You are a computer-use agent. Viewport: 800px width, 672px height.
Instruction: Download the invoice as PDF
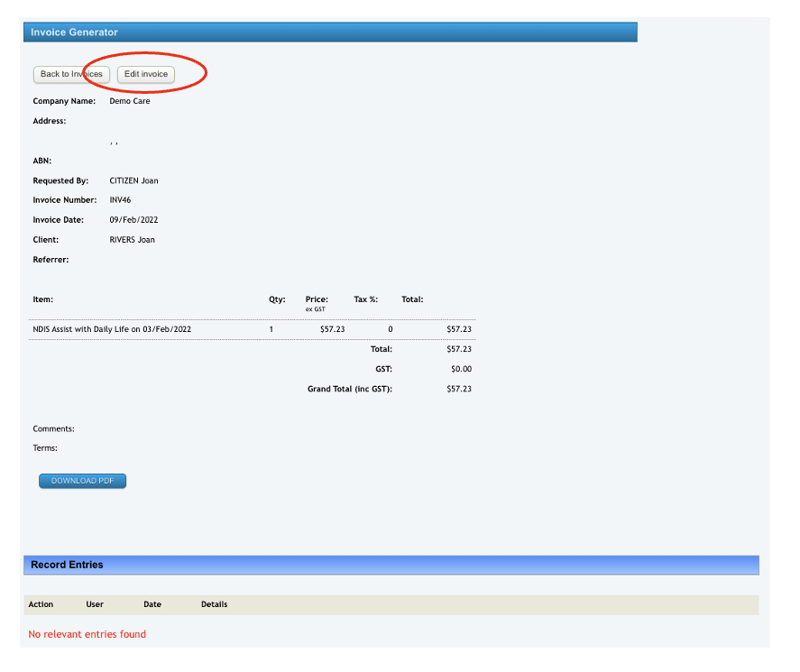[x=83, y=481]
